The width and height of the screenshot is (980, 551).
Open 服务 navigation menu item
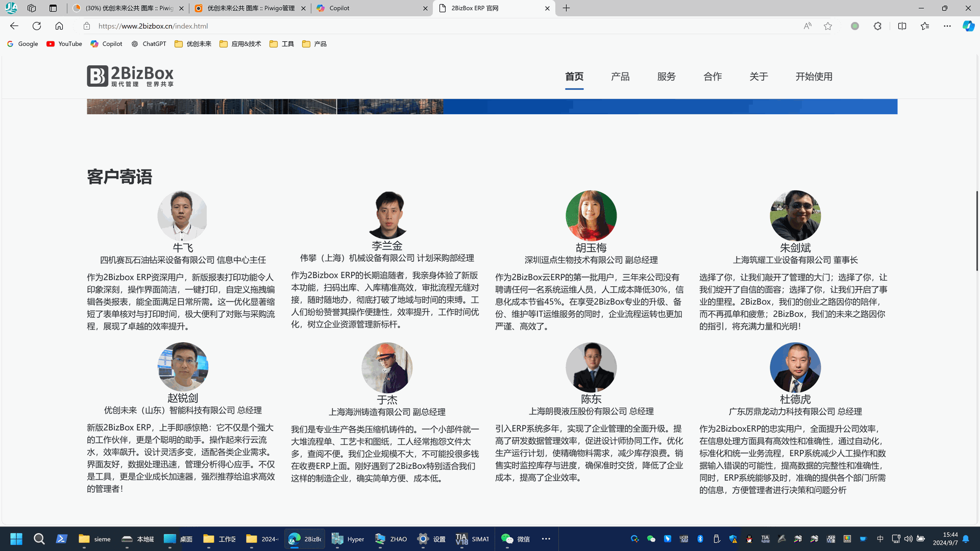tap(666, 77)
